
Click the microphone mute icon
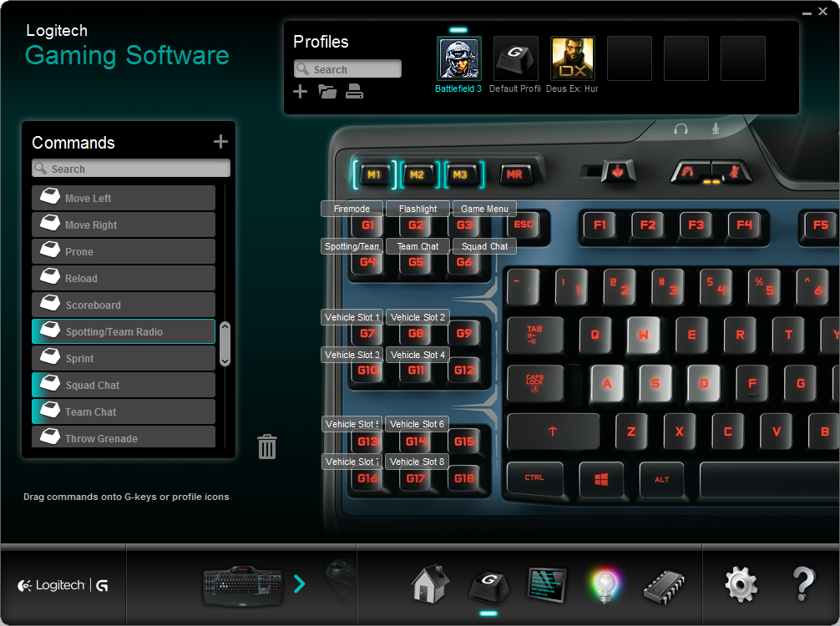(x=716, y=129)
